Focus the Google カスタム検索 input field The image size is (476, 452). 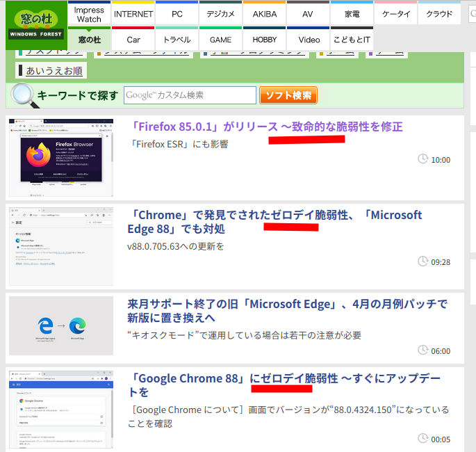pyautogui.click(x=190, y=95)
